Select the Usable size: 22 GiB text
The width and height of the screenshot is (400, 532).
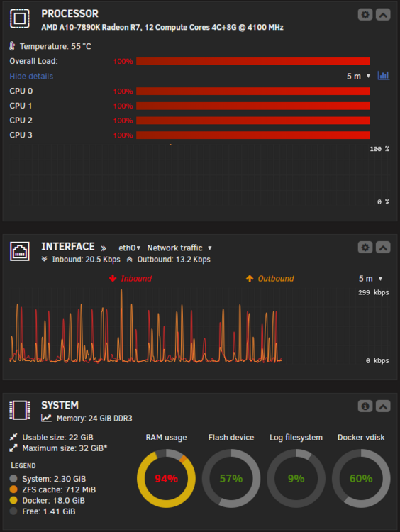tap(57, 438)
